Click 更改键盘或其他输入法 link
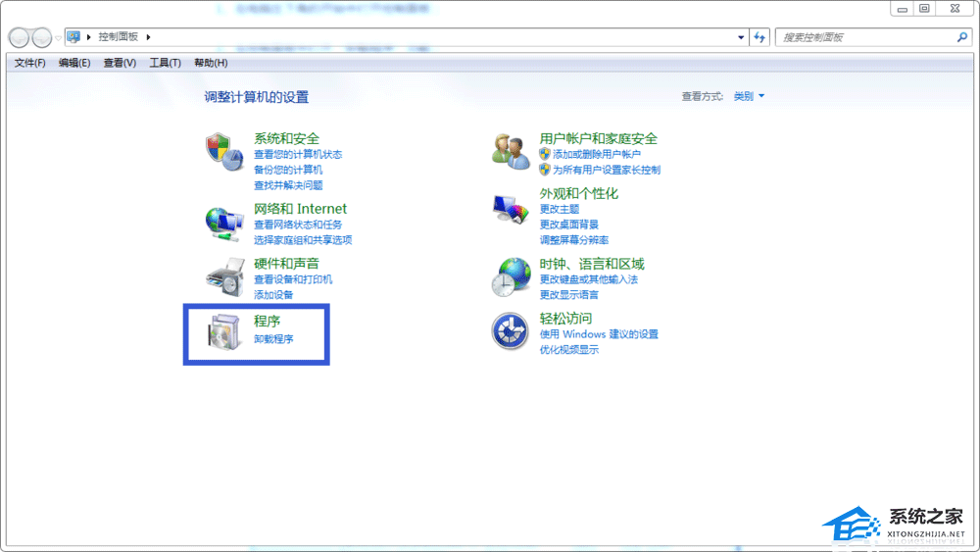The height and width of the screenshot is (552, 980). [589, 279]
